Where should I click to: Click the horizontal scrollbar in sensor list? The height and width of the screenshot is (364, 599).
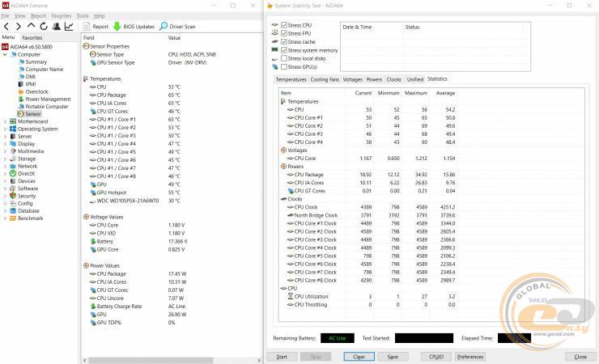pos(151,360)
